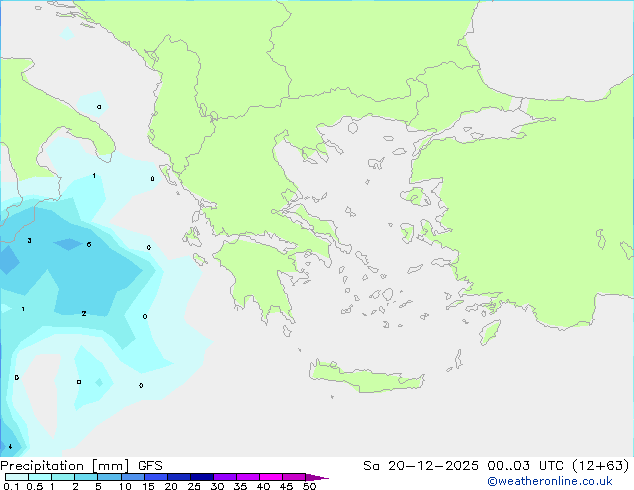Click the '30' legend scale label
The width and height of the screenshot is (634, 490).
218,486
